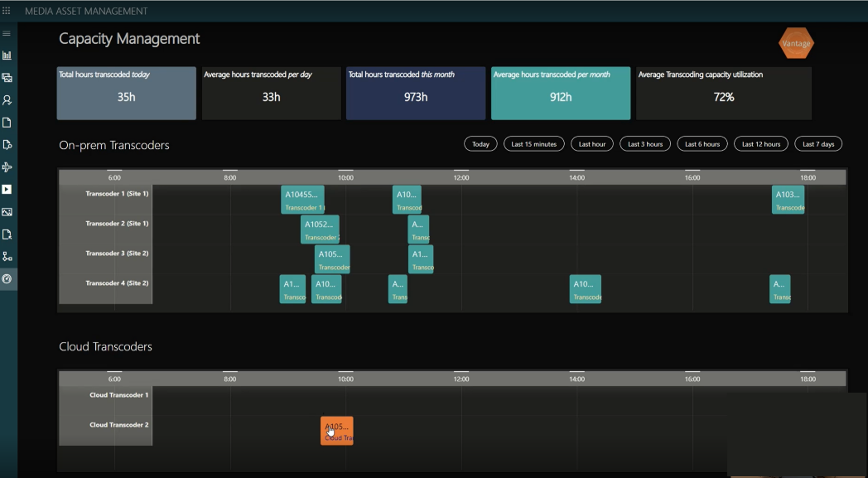
Task: Click the Transcoder 4 (Site 2) row label
Action: pos(117,283)
